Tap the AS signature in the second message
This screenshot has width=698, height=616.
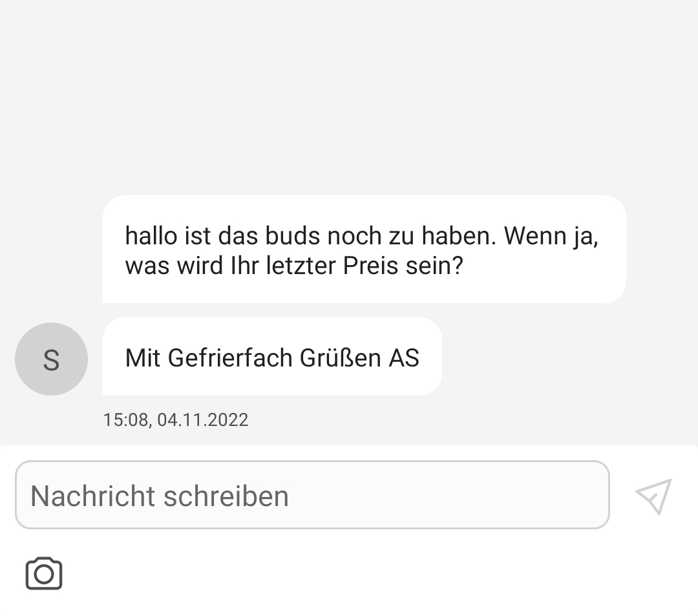pyautogui.click(x=404, y=357)
